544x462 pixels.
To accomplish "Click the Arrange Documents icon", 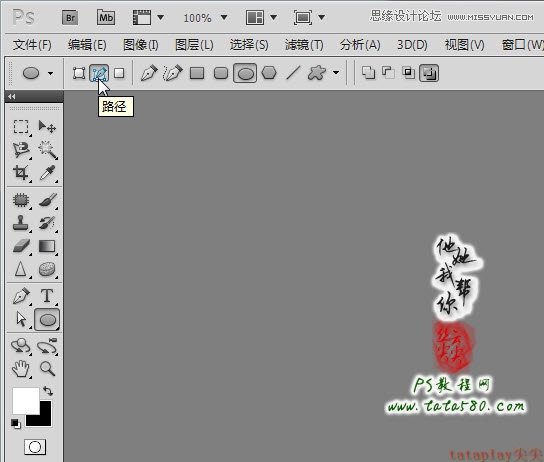I will pyautogui.click(x=255, y=17).
